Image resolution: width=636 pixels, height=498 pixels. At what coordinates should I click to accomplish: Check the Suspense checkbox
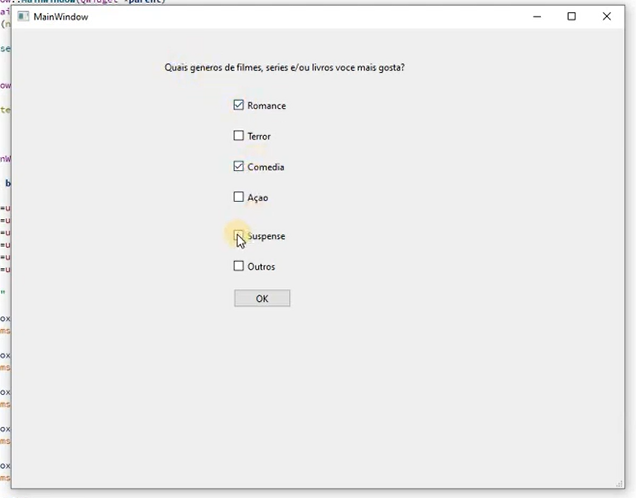click(x=239, y=236)
